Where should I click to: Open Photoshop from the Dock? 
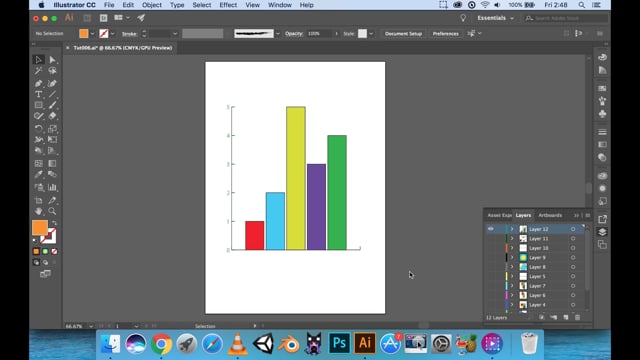pyautogui.click(x=339, y=343)
